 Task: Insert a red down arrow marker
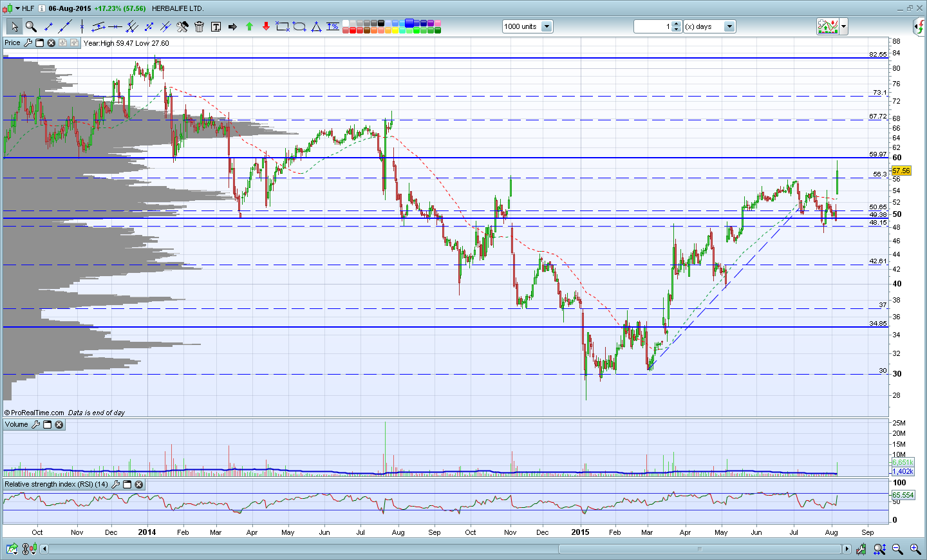(266, 26)
